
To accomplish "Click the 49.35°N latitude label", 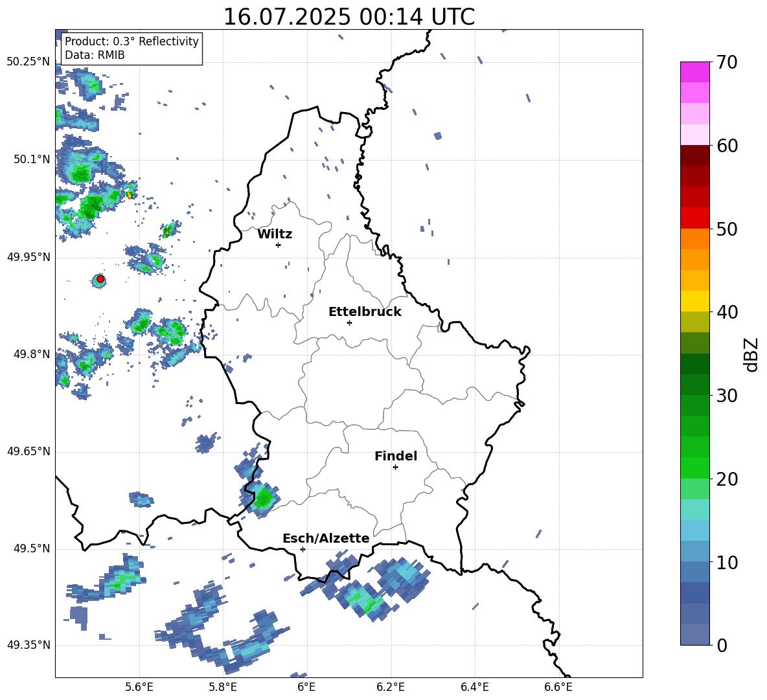I will (29, 645).
